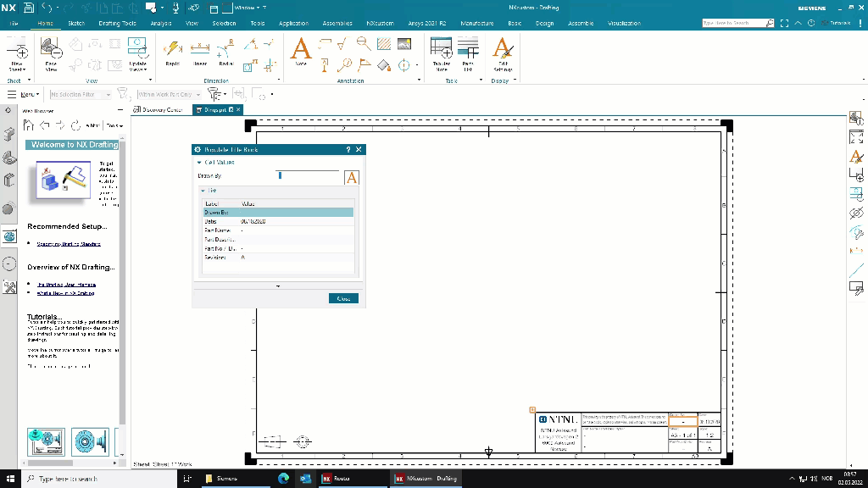This screenshot has height=488, width=868.
Task: Collapse the Cell Values section
Action: (200, 162)
